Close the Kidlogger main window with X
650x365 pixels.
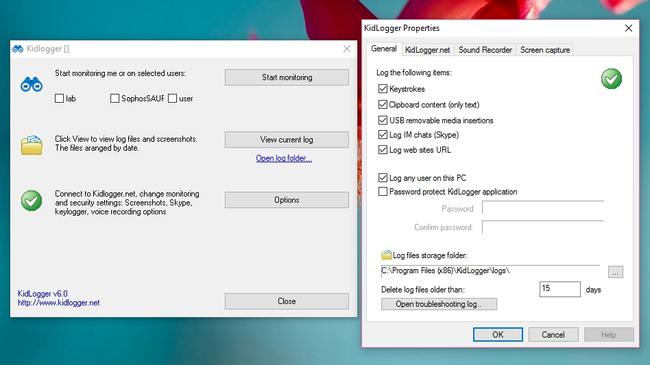347,49
